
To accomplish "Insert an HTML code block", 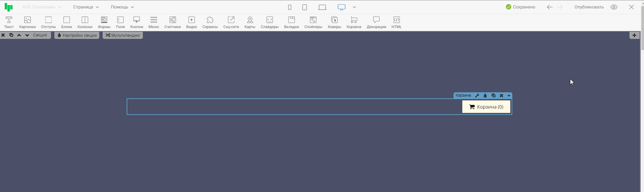I will (x=396, y=22).
